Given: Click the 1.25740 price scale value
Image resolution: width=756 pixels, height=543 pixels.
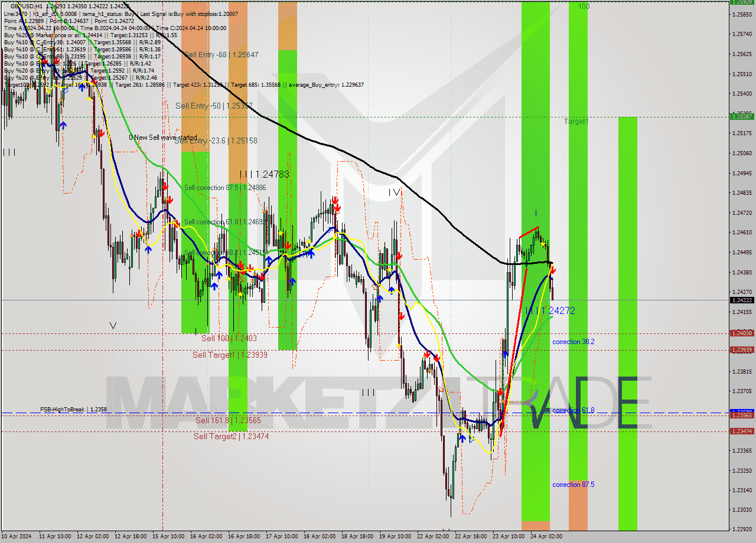Looking at the screenshot, I should [x=742, y=34].
